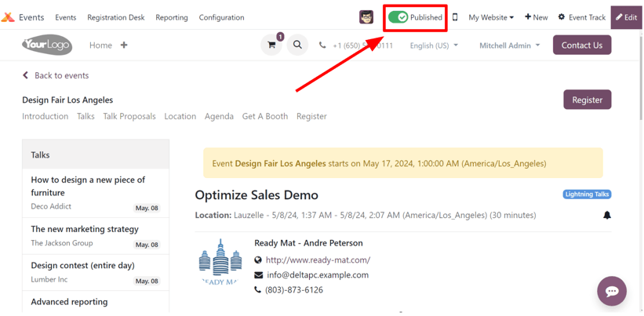
Task: Click the Odoo Events app logo
Action: pyautogui.click(x=9, y=17)
